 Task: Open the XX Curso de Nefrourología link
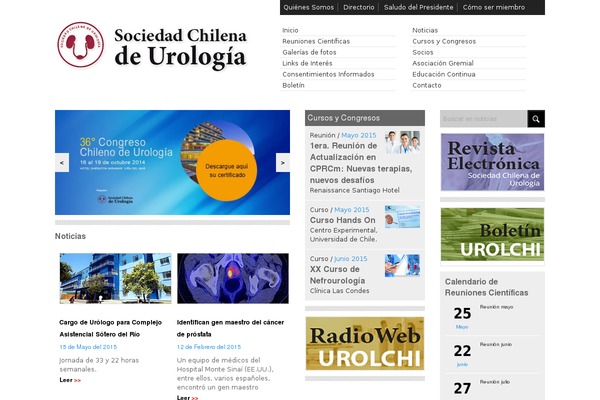pyautogui.click(x=338, y=275)
